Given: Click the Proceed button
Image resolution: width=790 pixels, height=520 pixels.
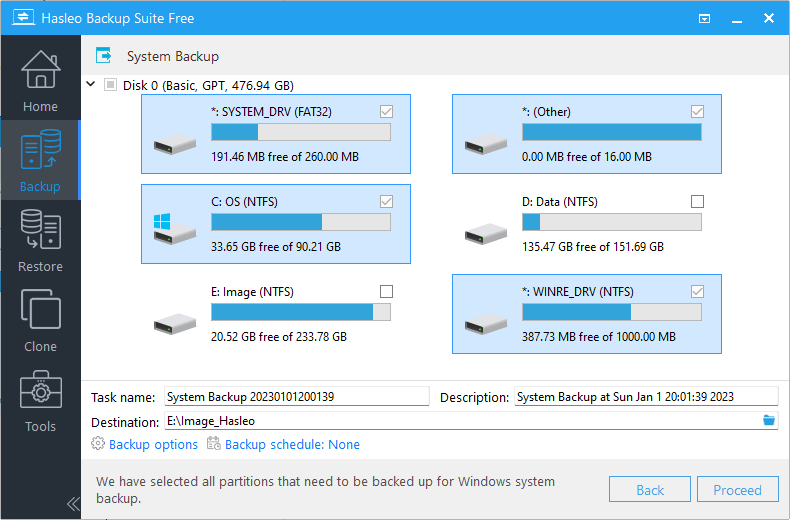Looking at the screenshot, I should [x=737, y=490].
